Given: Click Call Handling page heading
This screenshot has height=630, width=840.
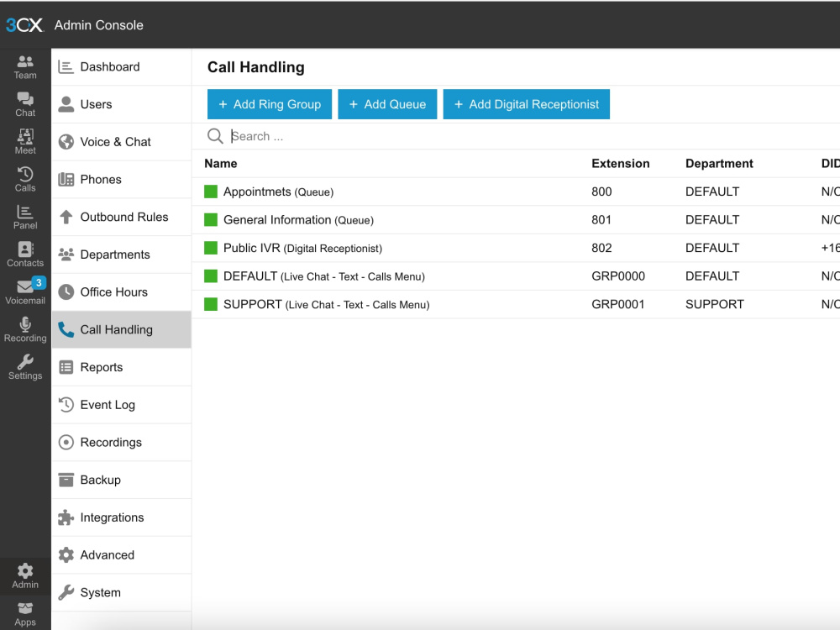Looking at the screenshot, I should point(256,67).
